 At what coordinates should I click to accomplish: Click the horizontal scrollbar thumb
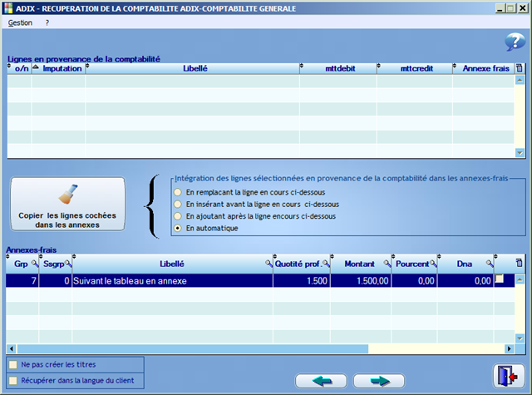[x=193, y=349]
